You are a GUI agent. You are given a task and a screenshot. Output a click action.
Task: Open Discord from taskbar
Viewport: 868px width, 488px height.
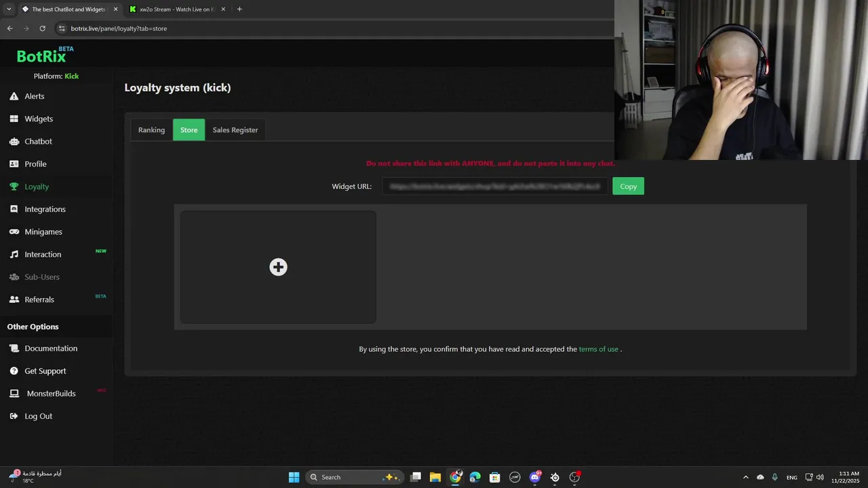[535, 477]
